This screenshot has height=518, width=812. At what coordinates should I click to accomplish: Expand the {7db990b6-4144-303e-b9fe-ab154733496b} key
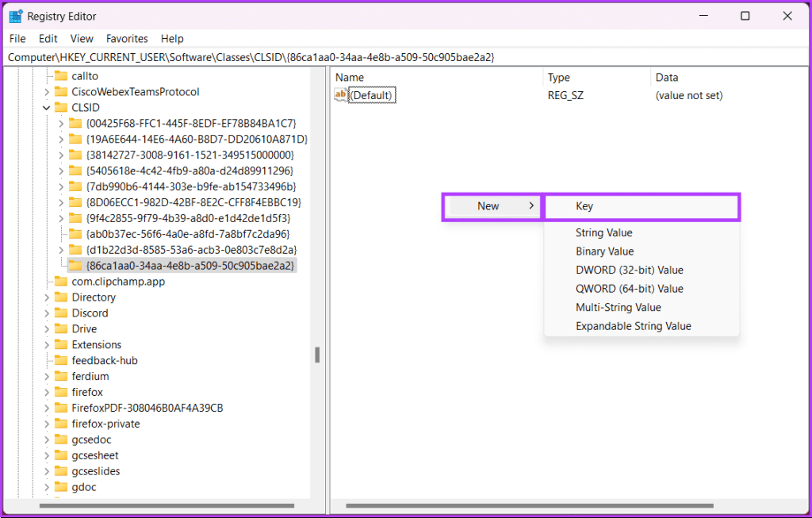tap(61, 186)
